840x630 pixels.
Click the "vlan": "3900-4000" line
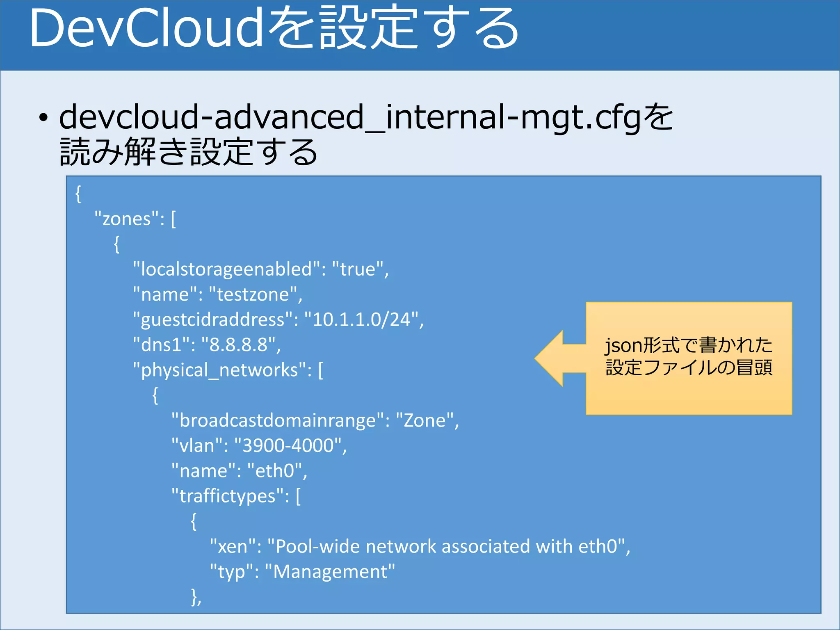coord(259,445)
